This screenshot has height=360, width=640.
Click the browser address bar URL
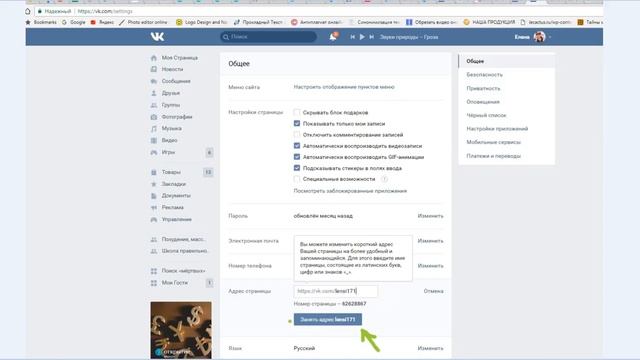pos(105,11)
